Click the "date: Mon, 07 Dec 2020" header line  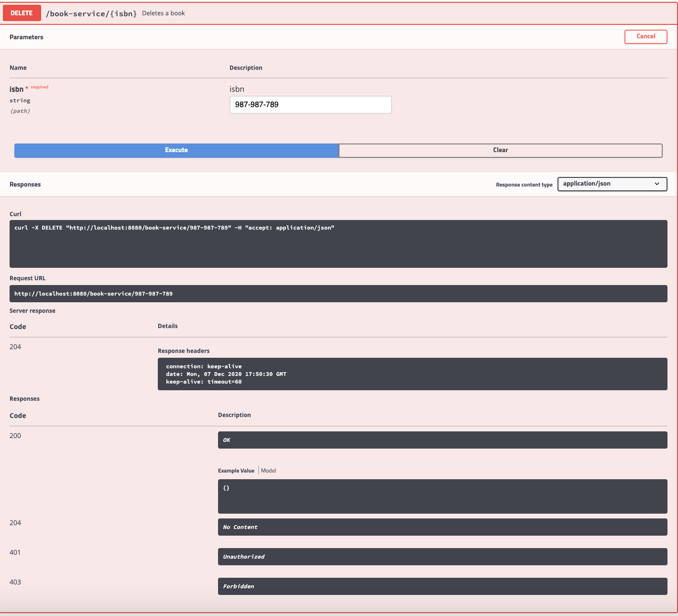pos(226,374)
